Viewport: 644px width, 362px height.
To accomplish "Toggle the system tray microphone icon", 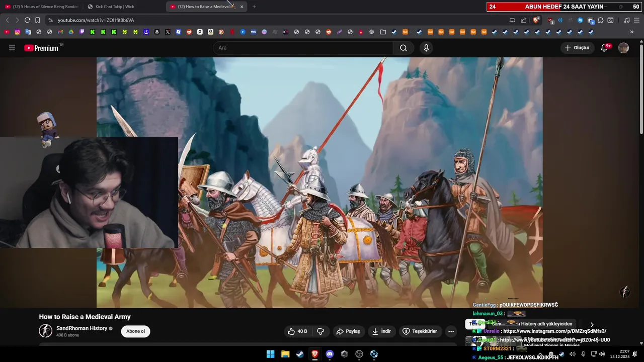I will [583, 354].
